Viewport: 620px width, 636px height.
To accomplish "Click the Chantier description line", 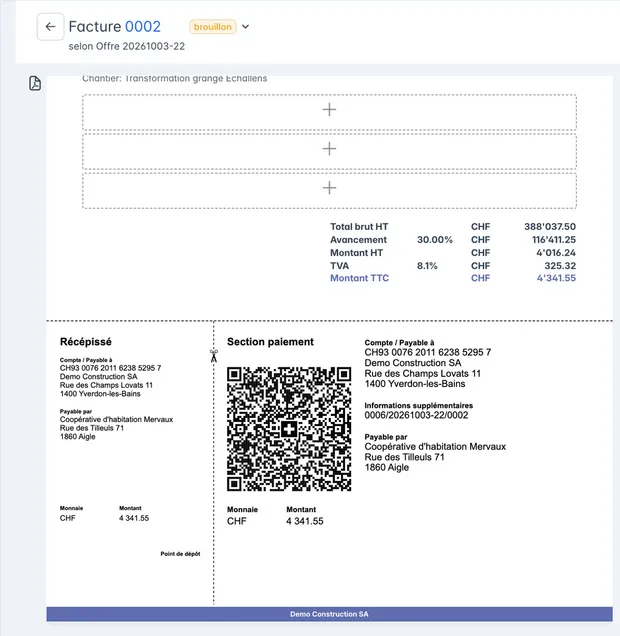I will 174,78.
